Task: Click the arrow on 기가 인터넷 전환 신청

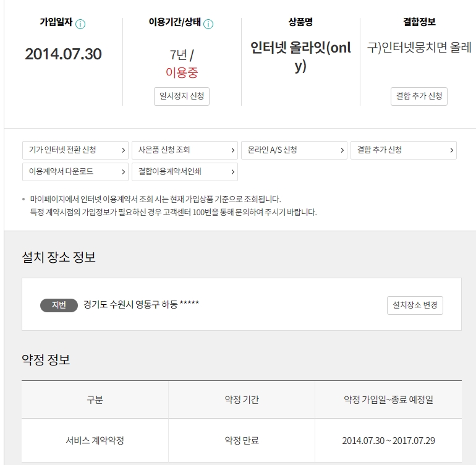Action: point(124,150)
